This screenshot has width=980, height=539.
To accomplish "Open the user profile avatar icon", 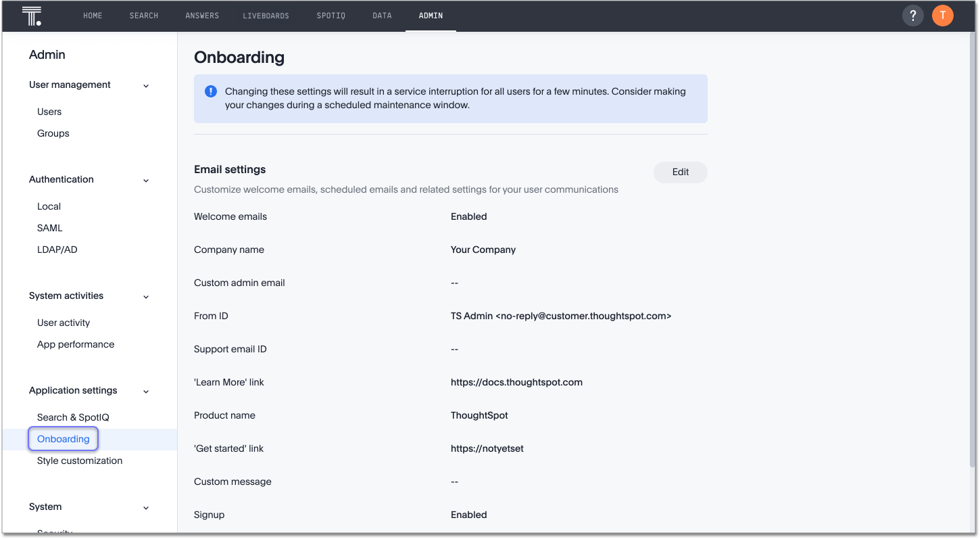I will coord(942,15).
